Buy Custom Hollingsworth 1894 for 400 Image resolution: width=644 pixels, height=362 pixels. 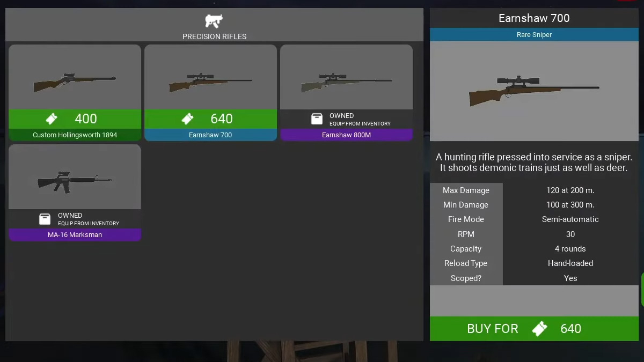point(75,119)
